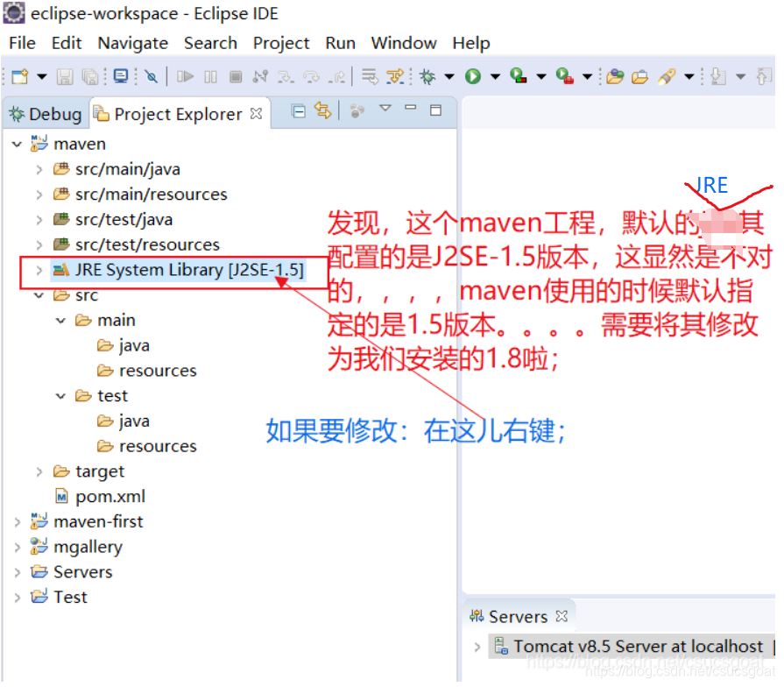Open the Edit menu

click(67, 43)
